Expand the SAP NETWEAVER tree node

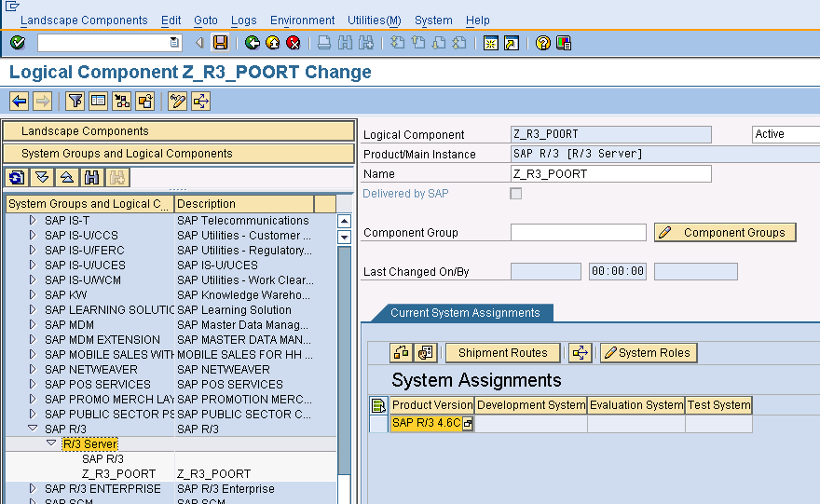(x=33, y=369)
